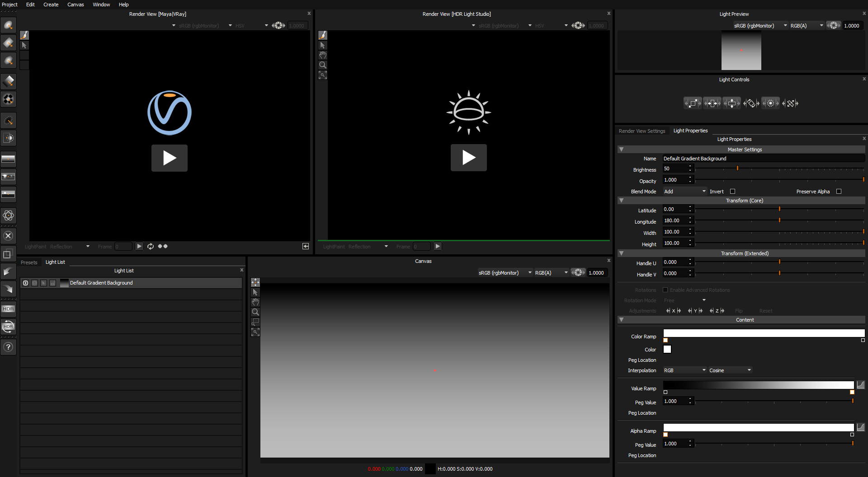Select the Canvas zoom magnifier tool

255,312
